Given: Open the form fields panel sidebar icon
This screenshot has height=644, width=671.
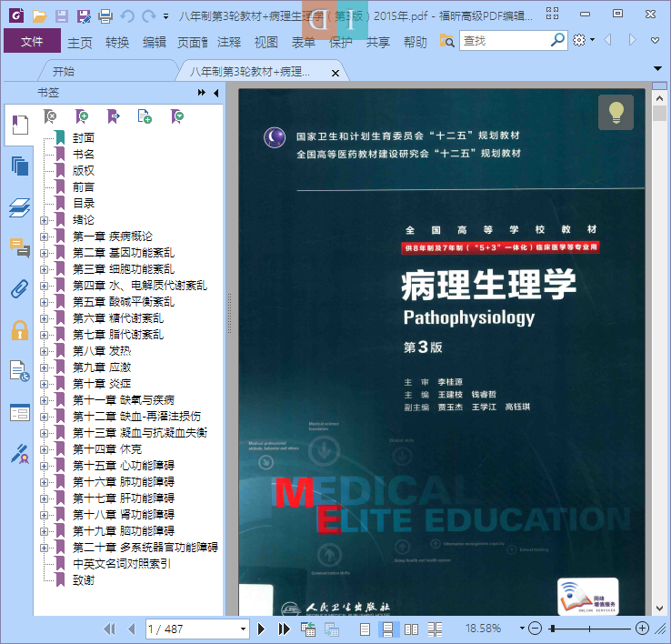Looking at the screenshot, I should pyautogui.click(x=20, y=413).
